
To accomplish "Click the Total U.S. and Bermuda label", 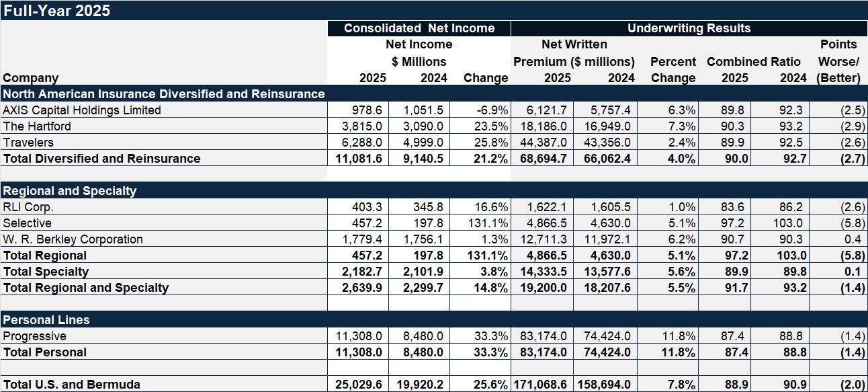I will pos(72,385).
